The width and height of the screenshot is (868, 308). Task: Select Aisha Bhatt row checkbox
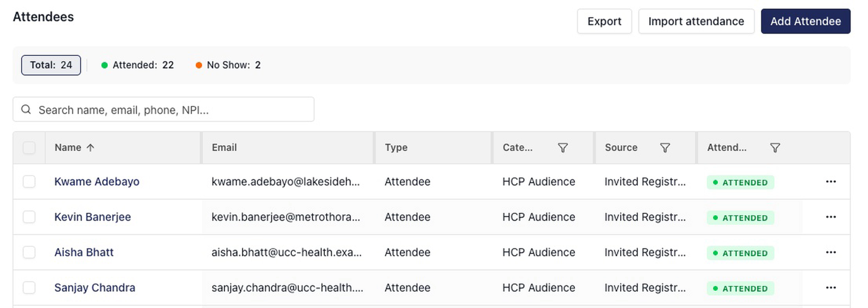click(x=29, y=252)
